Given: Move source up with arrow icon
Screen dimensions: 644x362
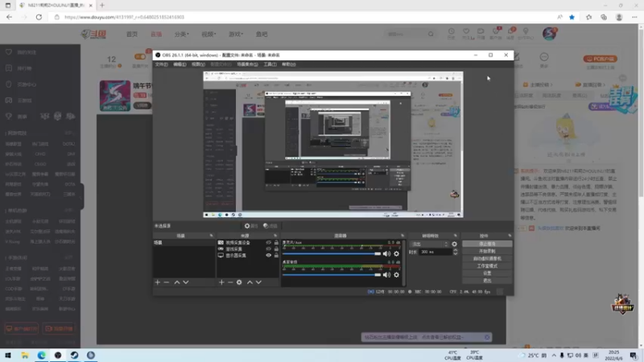Looking at the screenshot, I should 250,282.
